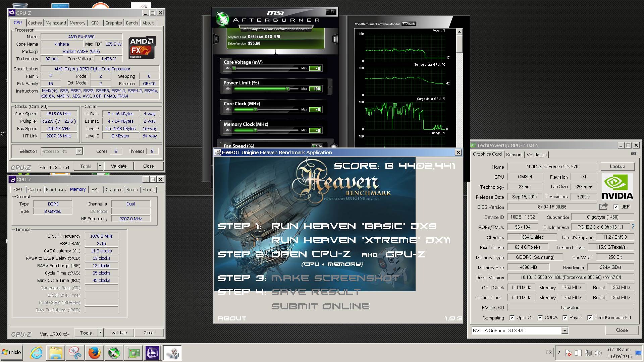Click the Core Clock +0 value field

point(315,110)
